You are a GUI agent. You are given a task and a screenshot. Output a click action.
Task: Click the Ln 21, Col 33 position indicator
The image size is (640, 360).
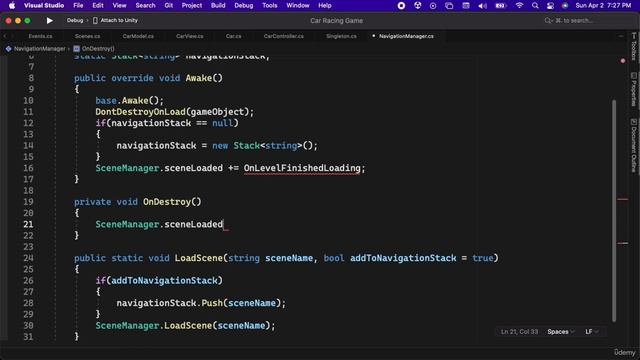tap(519, 332)
